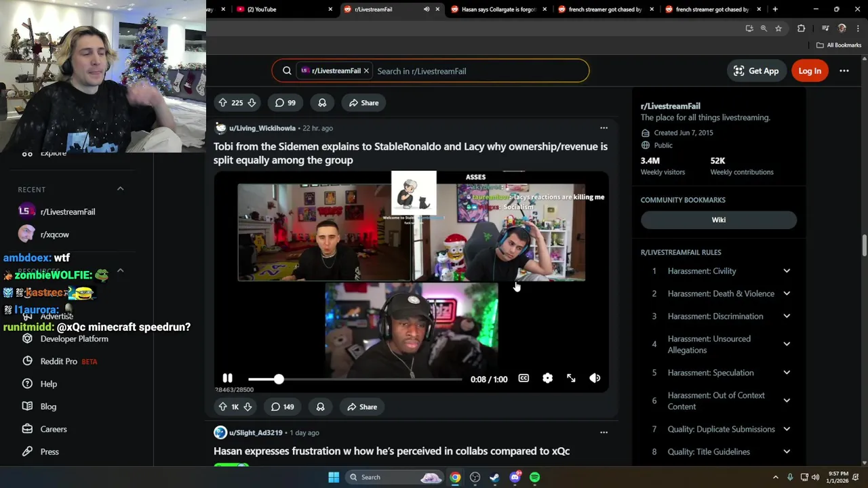This screenshot has height=488, width=868.
Task: Click the page vertical scrollbar
Action: coord(865,246)
